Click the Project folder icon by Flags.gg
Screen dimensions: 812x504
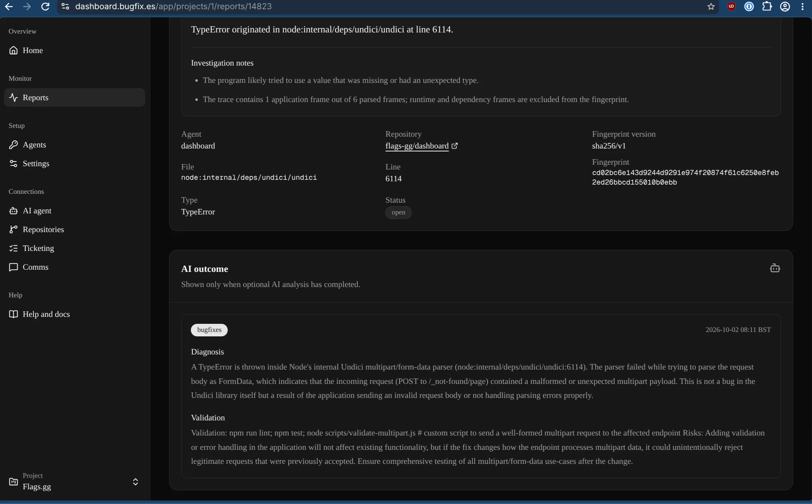(x=13, y=482)
